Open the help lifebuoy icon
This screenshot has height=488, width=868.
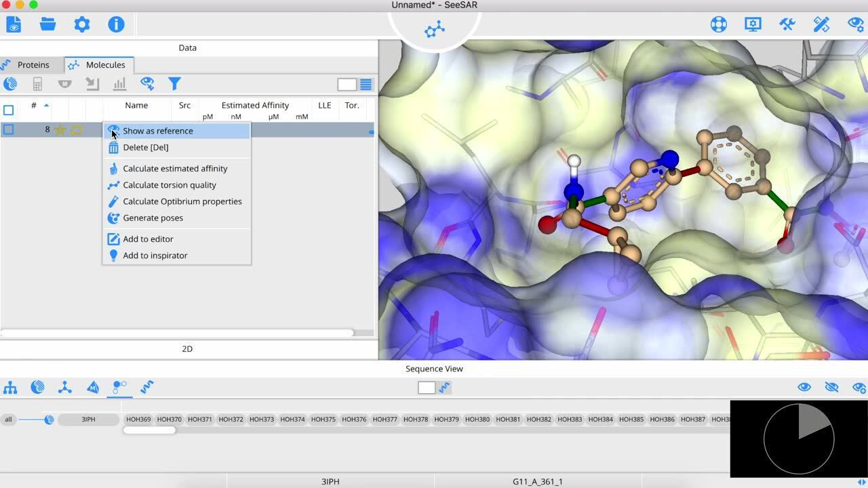[718, 24]
